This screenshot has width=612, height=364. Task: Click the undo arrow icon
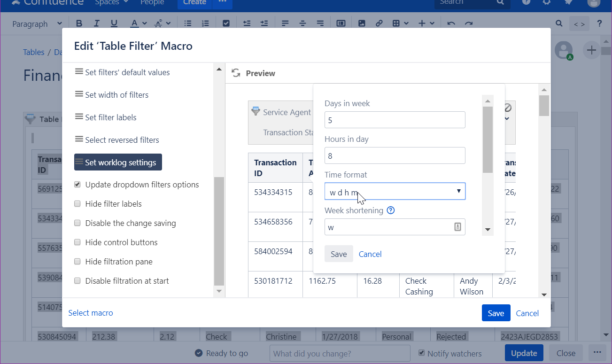(x=451, y=23)
